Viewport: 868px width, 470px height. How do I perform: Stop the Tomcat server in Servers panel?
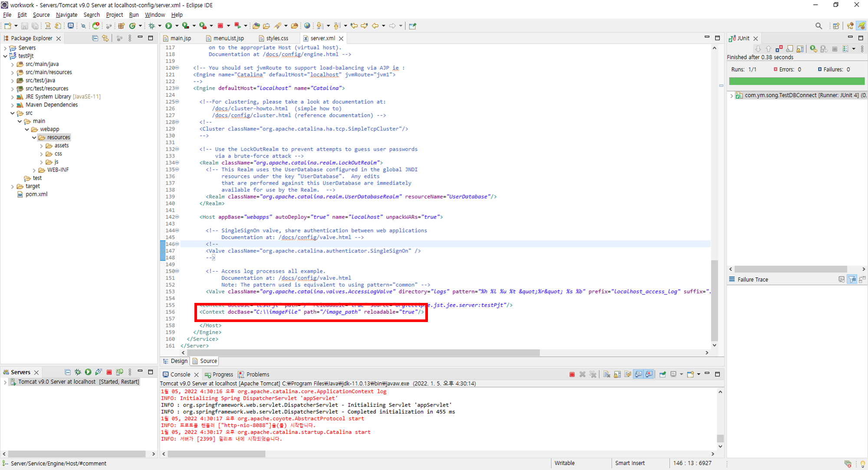[x=109, y=372]
